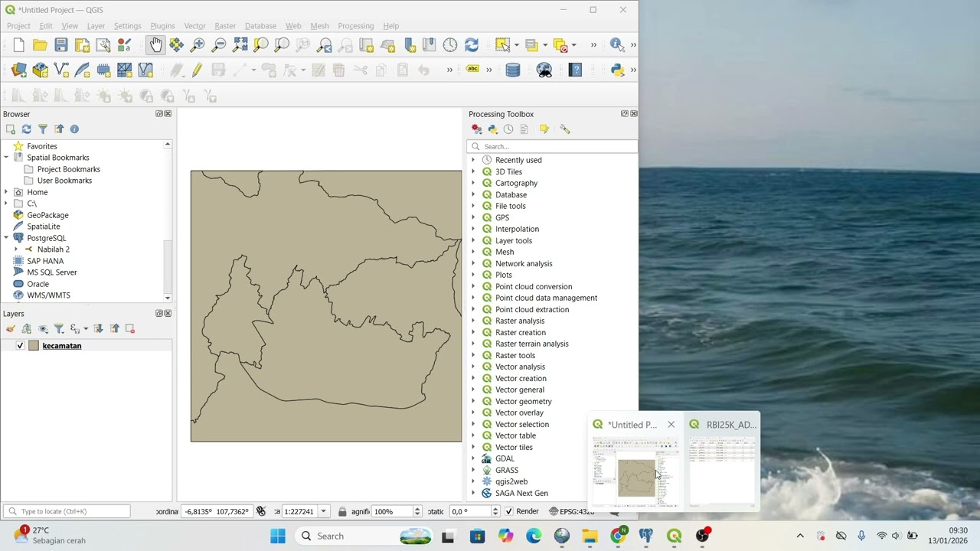The image size is (980, 551).
Task: Open the Project menu
Action: point(18,26)
